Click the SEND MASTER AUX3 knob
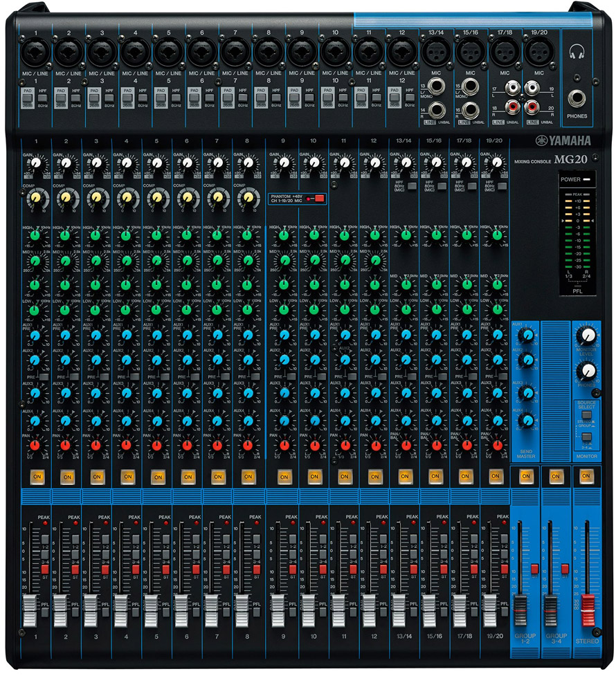The width and height of the screenshot is (616, 676). (x=526, y=393)
